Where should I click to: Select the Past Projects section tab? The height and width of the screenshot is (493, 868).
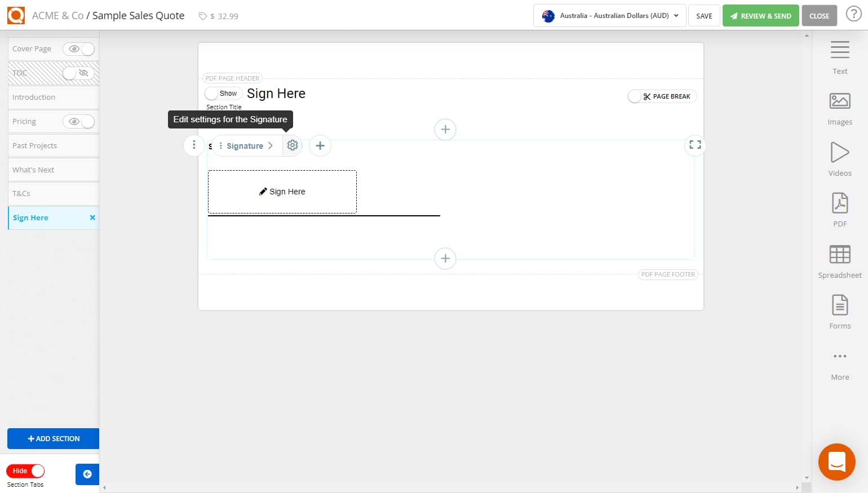click(35, 145)
